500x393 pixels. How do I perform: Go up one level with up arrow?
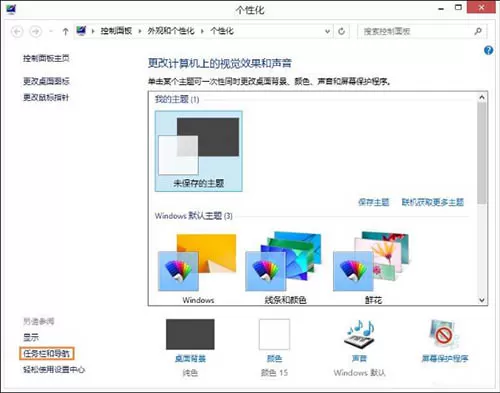click(65, 31)
